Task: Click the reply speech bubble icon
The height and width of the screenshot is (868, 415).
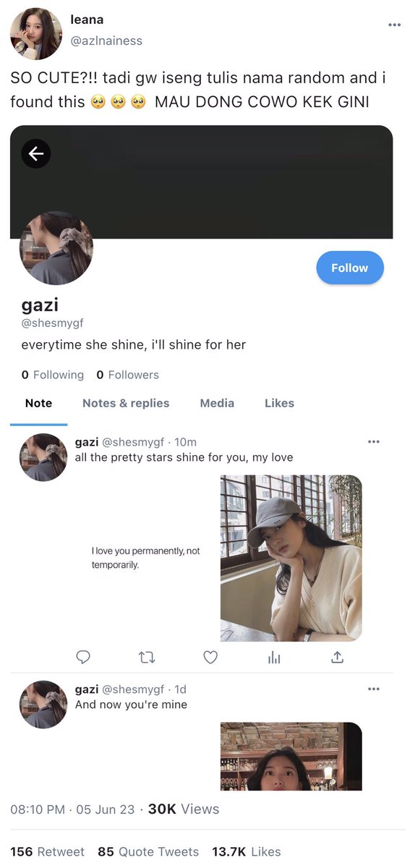Action: click(x=83, y=657)
